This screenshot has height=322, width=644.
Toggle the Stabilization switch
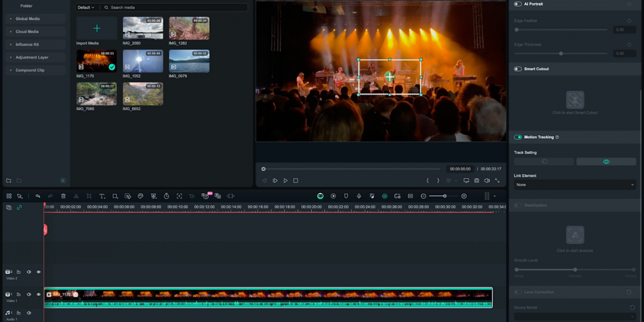(x=518, y=205)
